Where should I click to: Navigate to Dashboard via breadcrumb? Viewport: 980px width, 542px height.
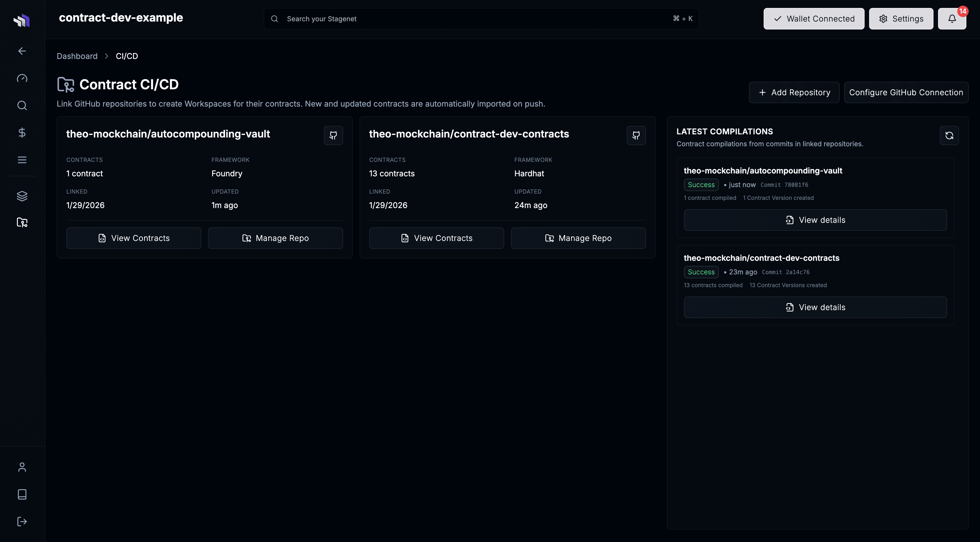point(77,56)
